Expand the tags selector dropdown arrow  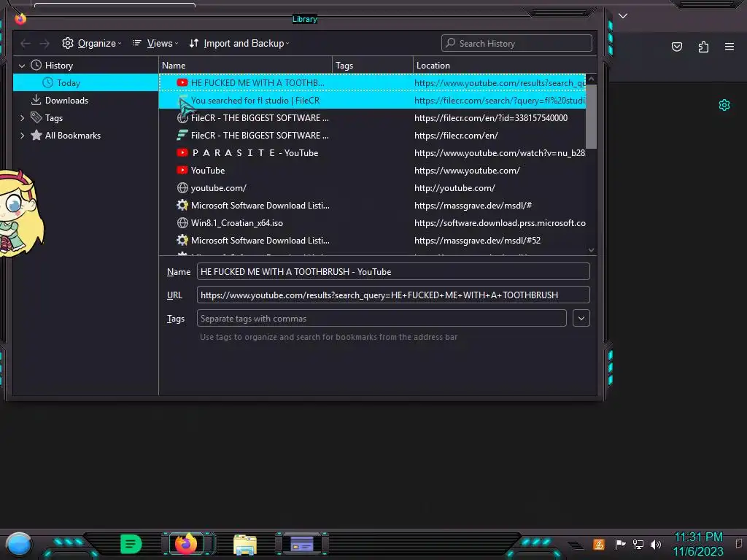581,318
